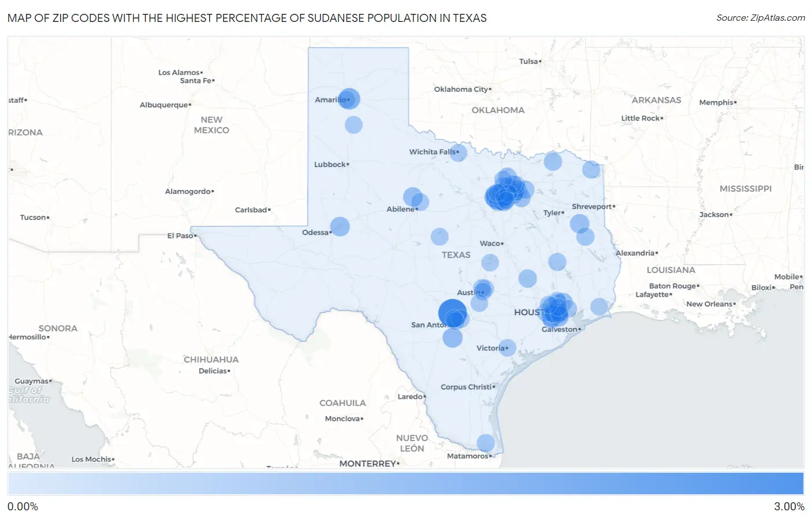This screenshot has width=812, height=519.
Task: Click the Alexandria city label
Action: pos(635,253)
